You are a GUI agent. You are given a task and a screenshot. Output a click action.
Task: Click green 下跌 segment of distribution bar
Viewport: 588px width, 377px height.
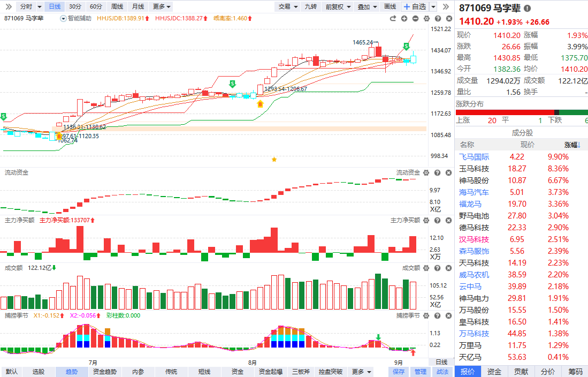tap(574, 112)
